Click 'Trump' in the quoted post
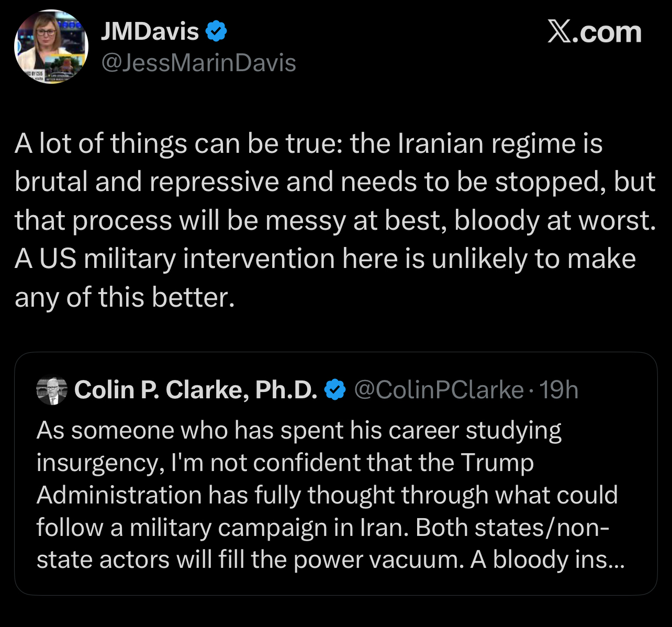This screenshot has width=672, height=627. tap(497, 463)
